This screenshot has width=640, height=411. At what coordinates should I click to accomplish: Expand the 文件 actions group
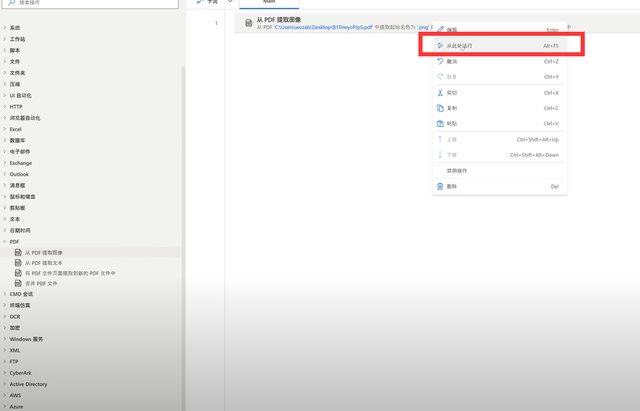click(5, 62)
